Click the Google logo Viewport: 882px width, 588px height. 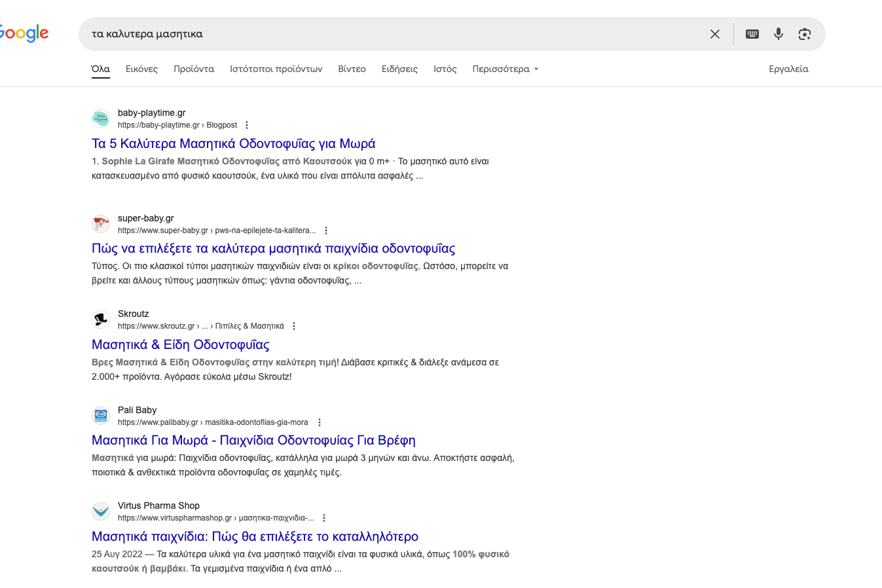(x=24, y=33)
